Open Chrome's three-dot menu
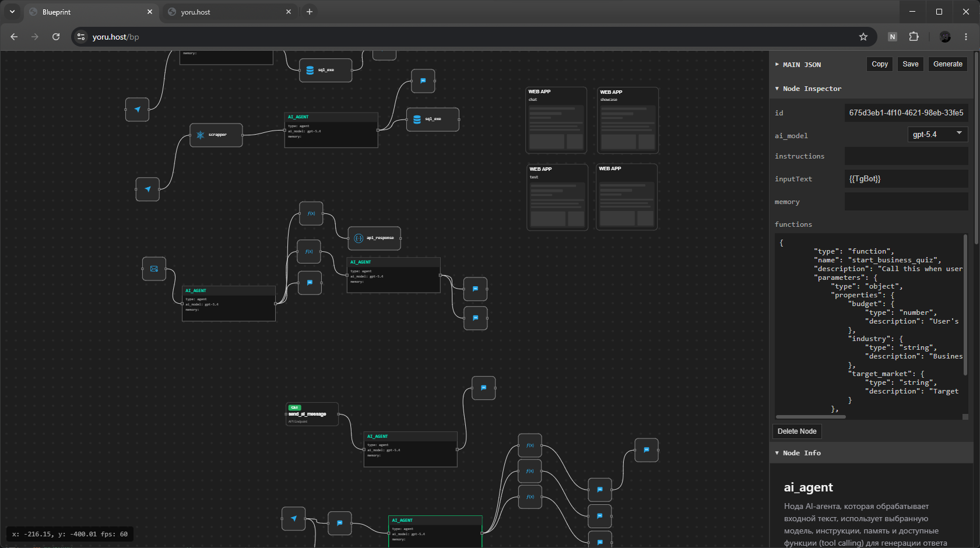980x548 pixels. tap(966, 37)
